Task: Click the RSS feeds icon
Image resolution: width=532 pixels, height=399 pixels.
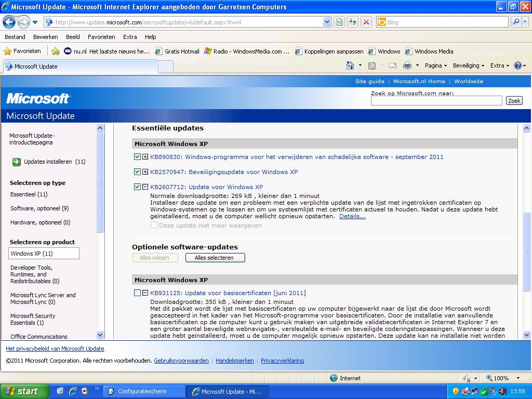Action: pyautogui.click(x=372, y=66)
